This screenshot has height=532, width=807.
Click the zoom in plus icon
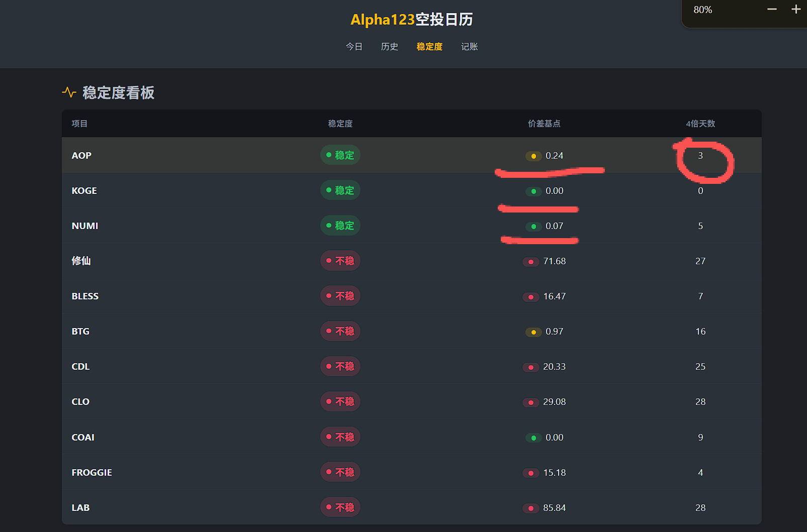tap(796, 10)
